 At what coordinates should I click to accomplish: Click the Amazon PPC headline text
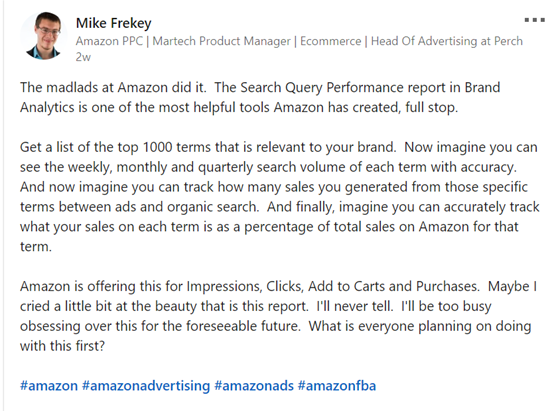109,41
